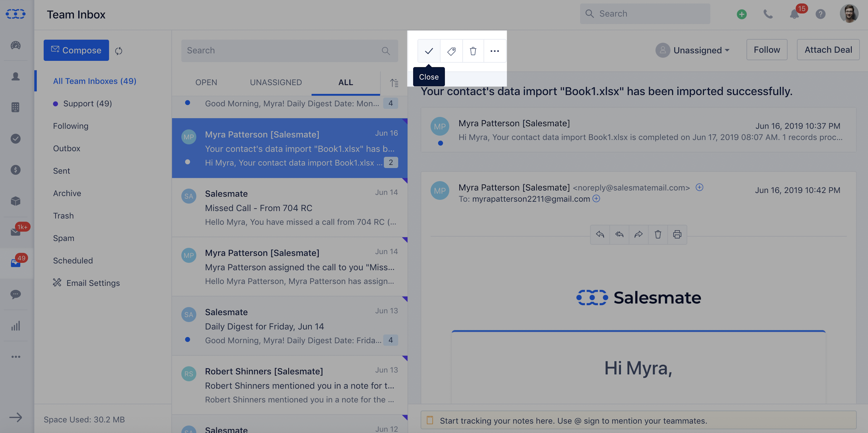Open Team Inbox icon with 49 badge
The image size is (868, 433).
[15, 263]
